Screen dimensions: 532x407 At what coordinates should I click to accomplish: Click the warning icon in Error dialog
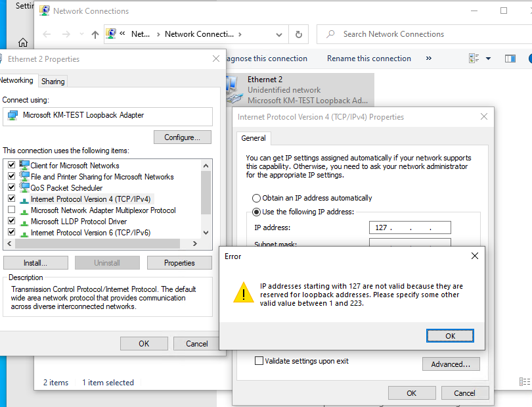[244, 292]
